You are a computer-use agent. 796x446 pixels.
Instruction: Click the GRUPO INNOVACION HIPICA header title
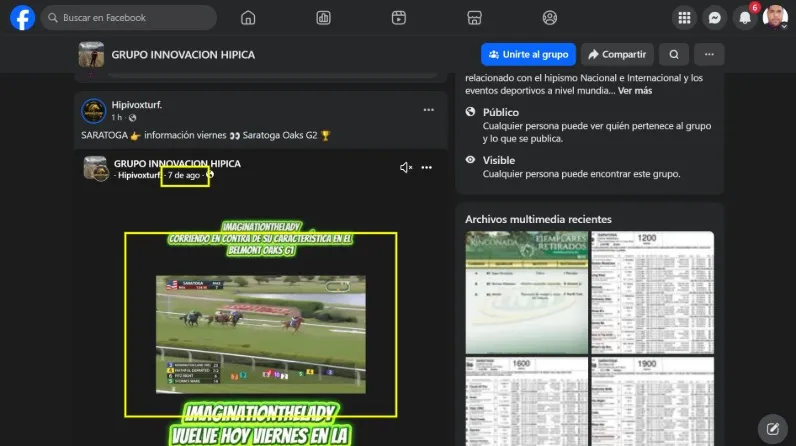tap(183, 55)
